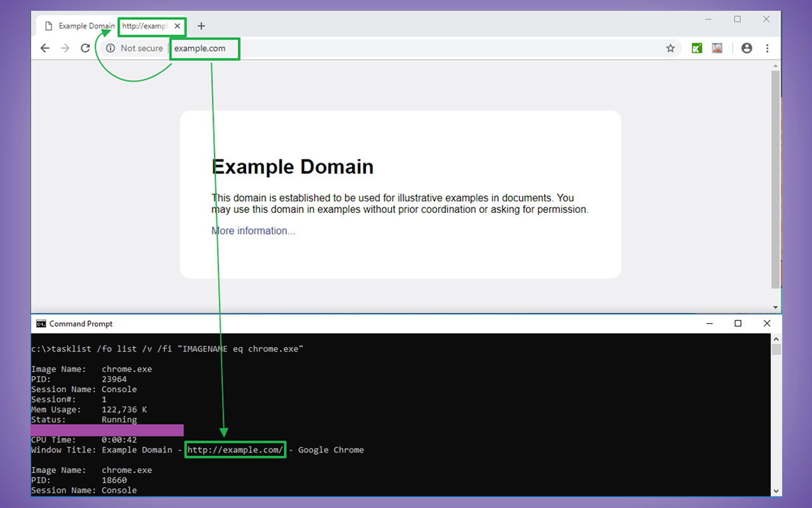The width and height of the screenshot is (812, 508).
Task: Navigate back using the back arrow
Action: point(44,48)
